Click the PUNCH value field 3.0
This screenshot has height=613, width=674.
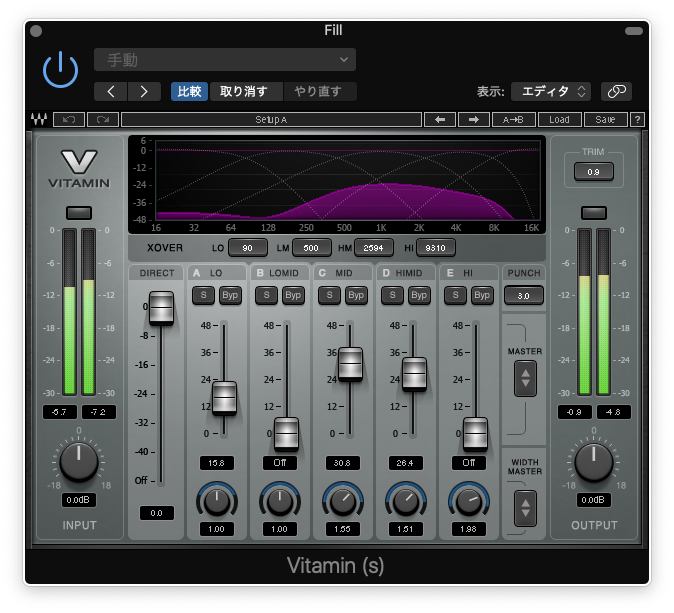524,296
